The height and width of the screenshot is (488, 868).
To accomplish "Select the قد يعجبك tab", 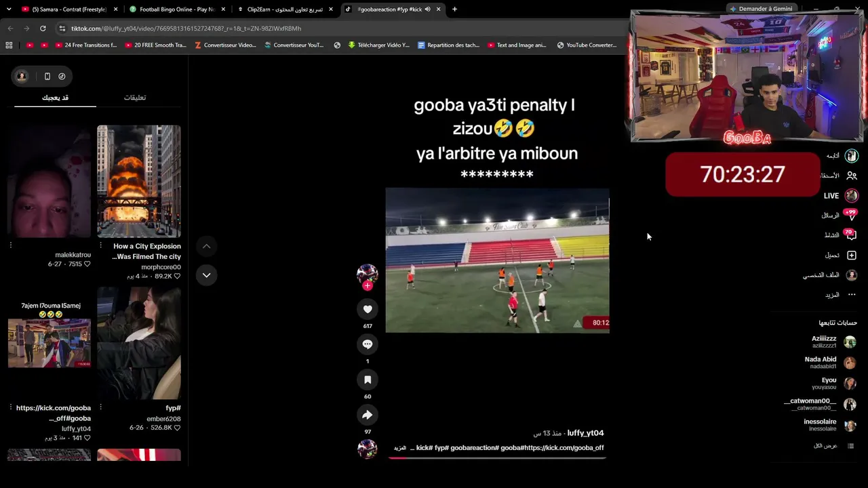I will [55, 98].
